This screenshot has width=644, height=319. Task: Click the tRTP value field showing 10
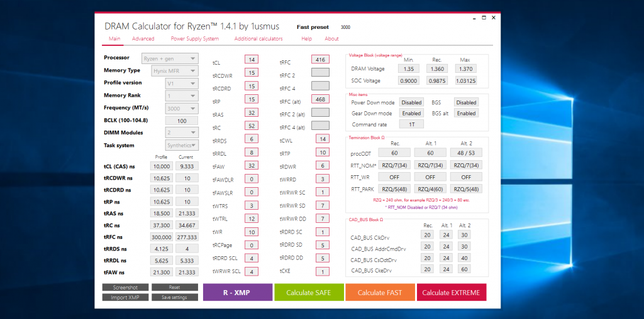pyautogui.click(x=323, y=153)
